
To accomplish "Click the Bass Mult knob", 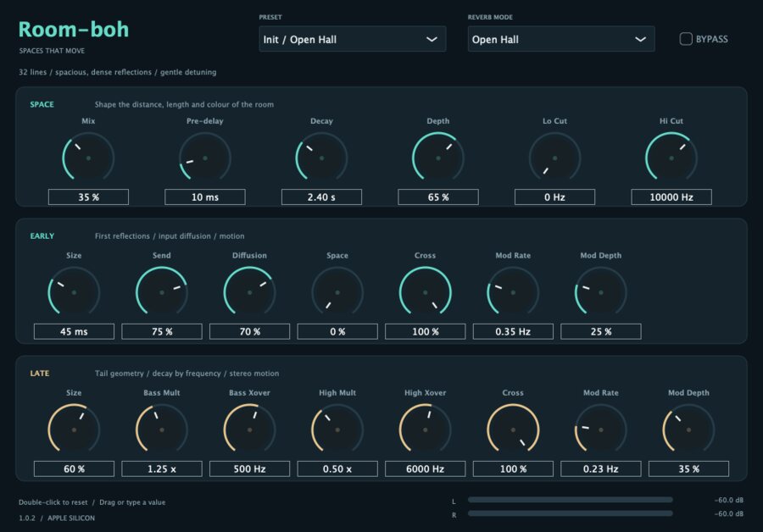I will point(162,429).
